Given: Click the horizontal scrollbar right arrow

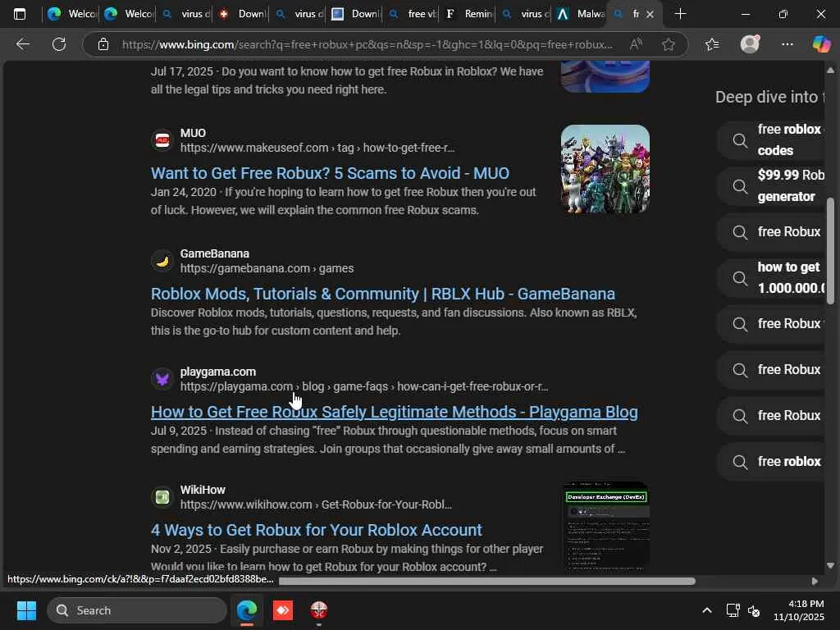Looking at the screenshot, I should click(x=815, y=582).
